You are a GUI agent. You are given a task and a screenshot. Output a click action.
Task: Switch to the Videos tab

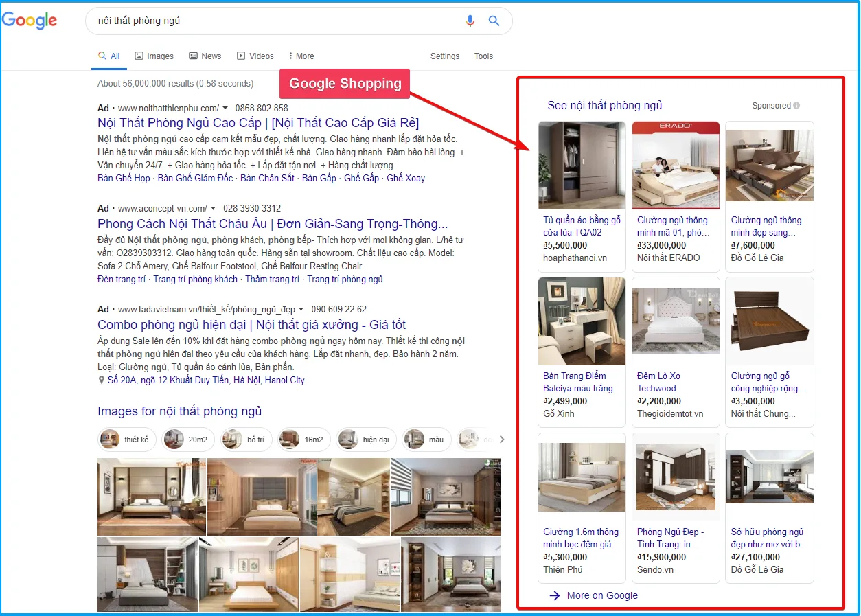tap(255, 56)
